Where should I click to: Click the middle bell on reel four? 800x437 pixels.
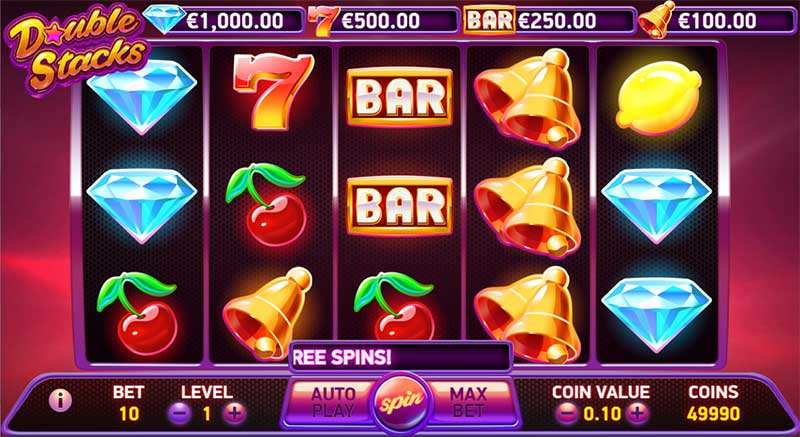(x=527, y=208)
